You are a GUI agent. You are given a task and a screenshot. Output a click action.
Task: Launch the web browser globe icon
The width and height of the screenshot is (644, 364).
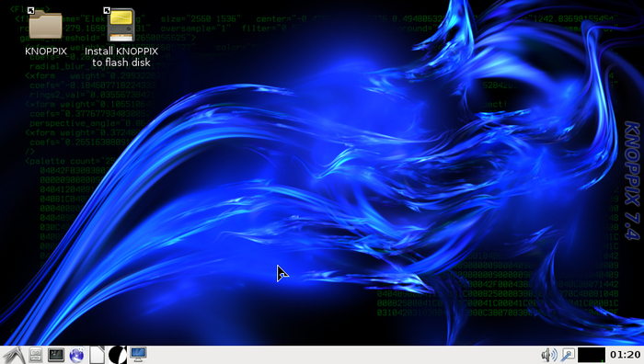(76, 355)
